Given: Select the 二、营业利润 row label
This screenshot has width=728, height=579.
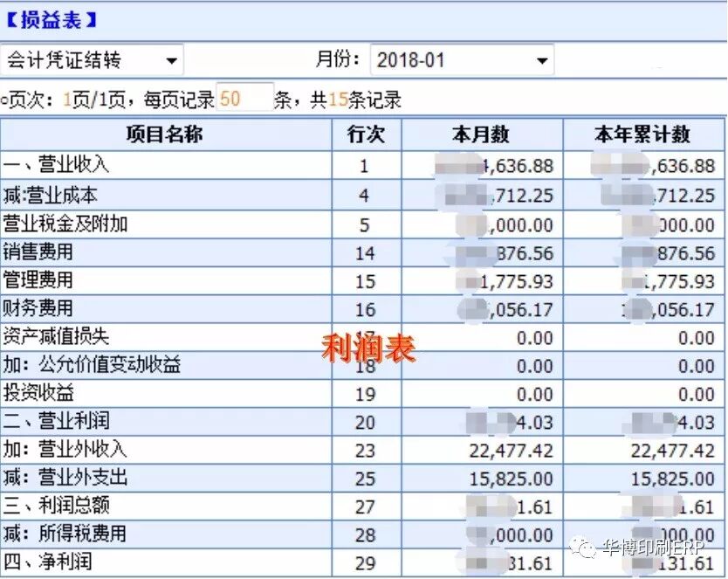Looking at the screenshot, I should 56,421.
